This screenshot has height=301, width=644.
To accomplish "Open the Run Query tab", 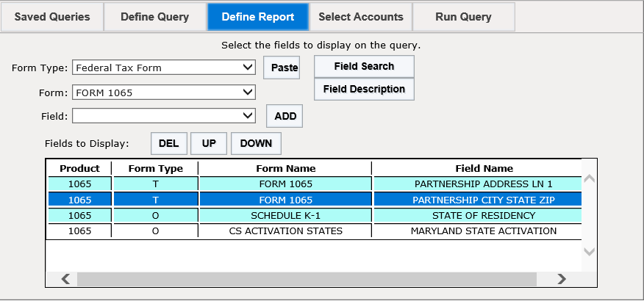I will 463,17.
